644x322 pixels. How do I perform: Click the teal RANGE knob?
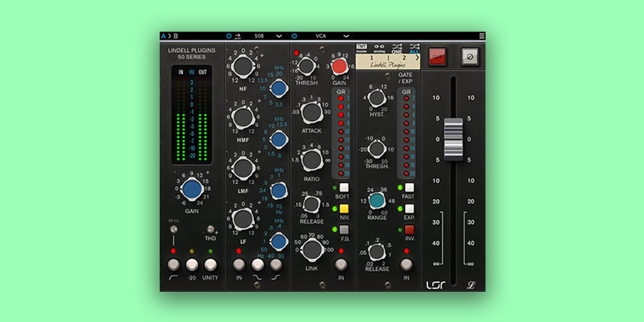point(377,200)
